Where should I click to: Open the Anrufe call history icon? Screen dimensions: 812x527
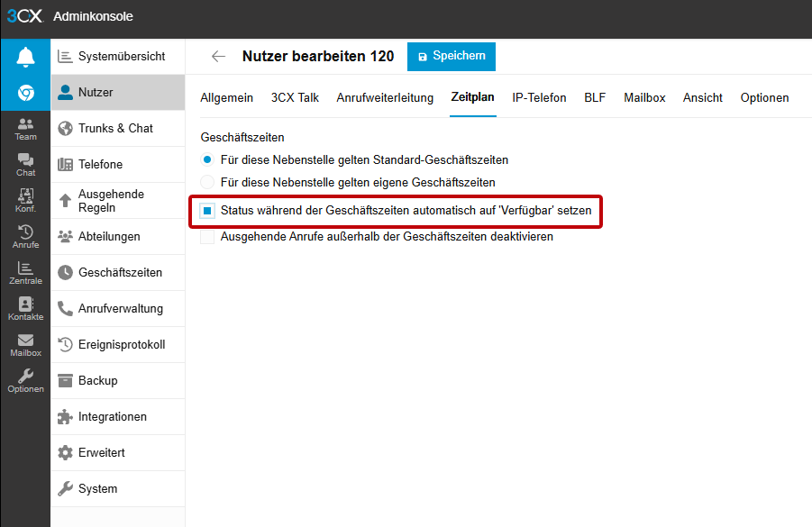pos(25,237)
